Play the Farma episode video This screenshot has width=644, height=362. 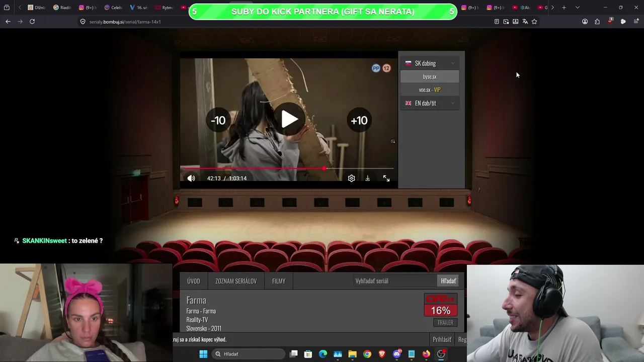click(289, 120)
